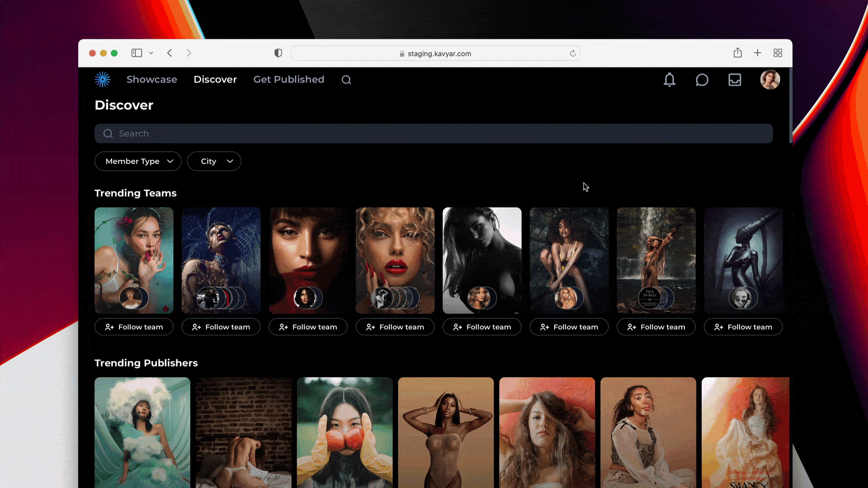The image size is (868, 488).
Task: Click the staging.kavyar.com address bar
Action: (x=435, y=53)
